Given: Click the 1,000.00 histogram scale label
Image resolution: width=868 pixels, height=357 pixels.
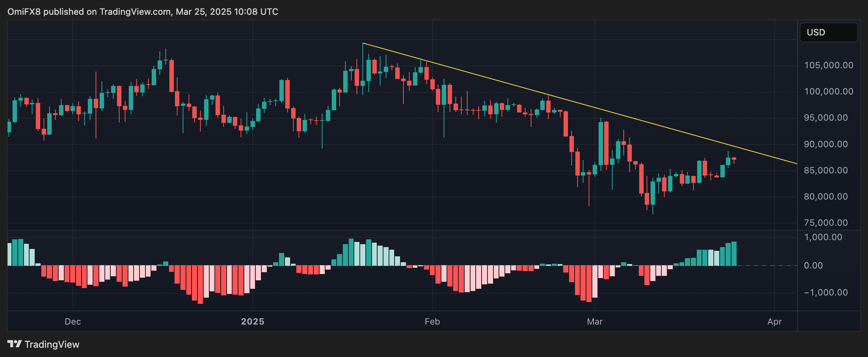Looking at the screenshot, I should [x=823, y=237].
